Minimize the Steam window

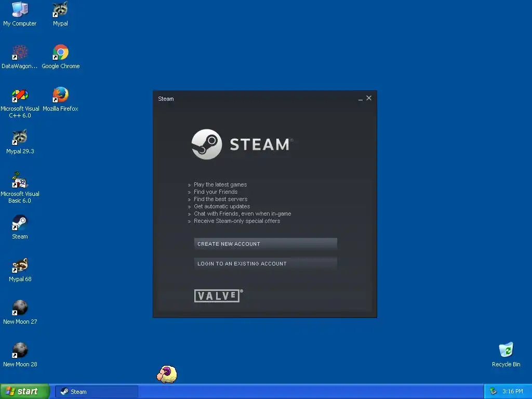click(x=361, y=99)
